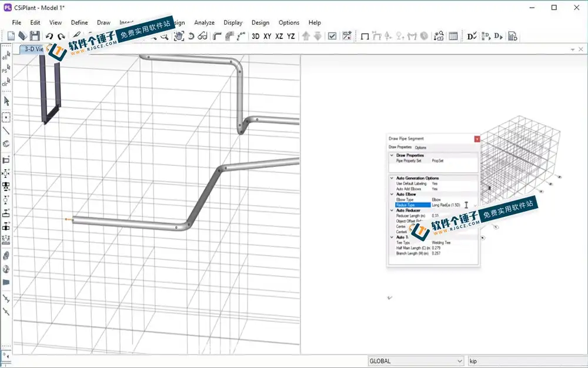Viewport: 588px width, 368px height.
Task: Open the Draw menu
Action: pos(103,22)
